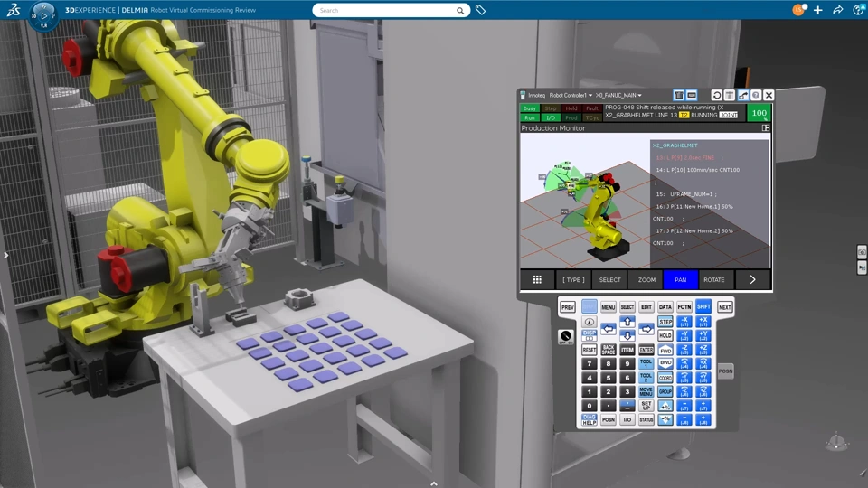868x488 pixels.
Task: Toggle the pendant keypad view icon
Action: click(x=692, y=95)
